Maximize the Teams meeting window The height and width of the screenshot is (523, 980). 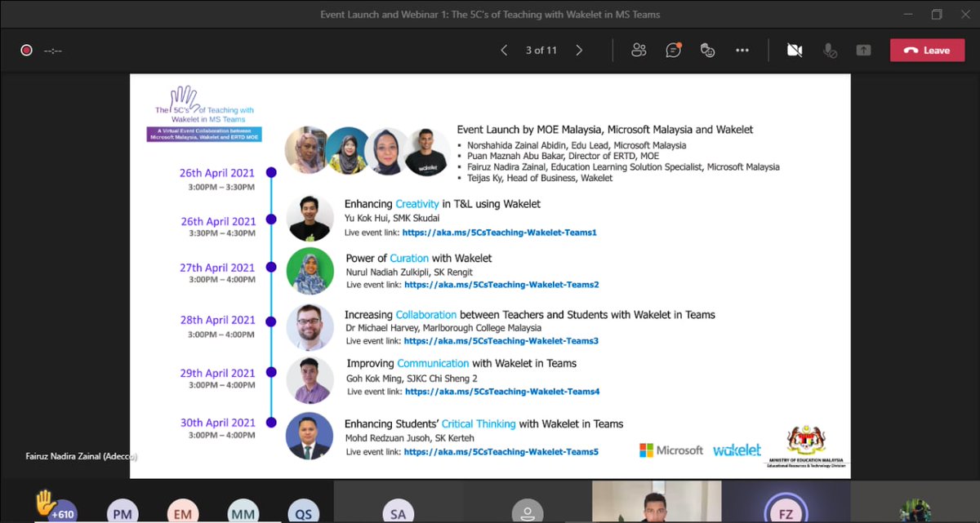tap(936, 15)
